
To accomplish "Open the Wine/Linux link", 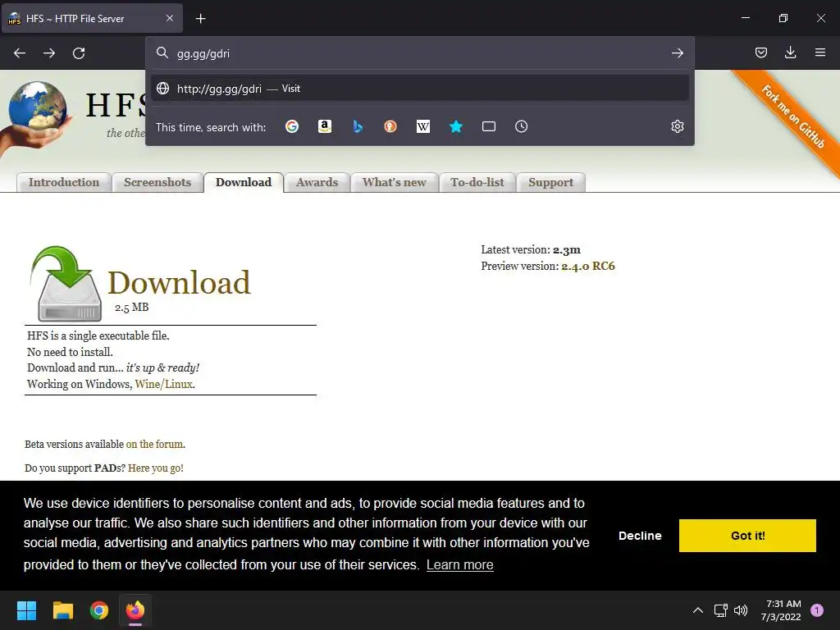I will click(163, 384).
